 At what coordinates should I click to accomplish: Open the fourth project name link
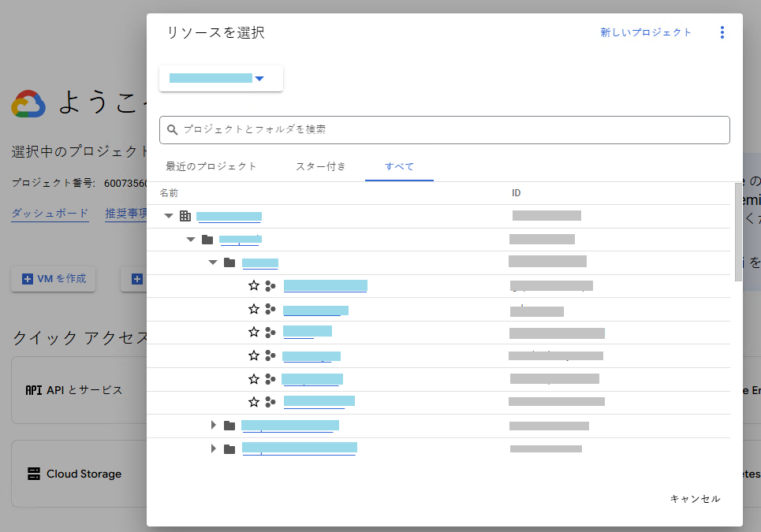(x=311, y=356)
